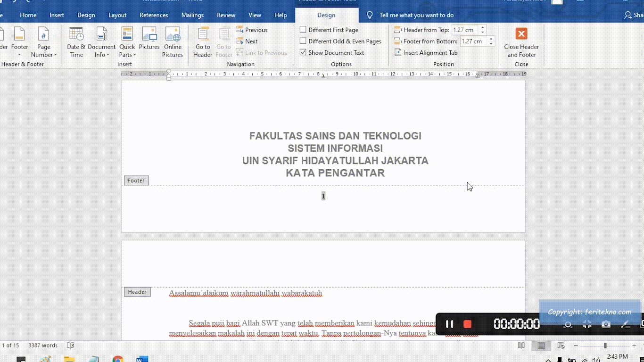Screen dimensions: 644x362
Task: Jump to Next header or footer
Action: point(247,41)
